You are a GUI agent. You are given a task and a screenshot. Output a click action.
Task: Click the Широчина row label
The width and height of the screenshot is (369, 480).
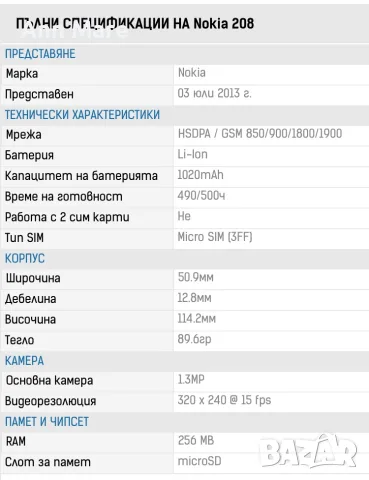pyautogui.click(x=33, y=278)
